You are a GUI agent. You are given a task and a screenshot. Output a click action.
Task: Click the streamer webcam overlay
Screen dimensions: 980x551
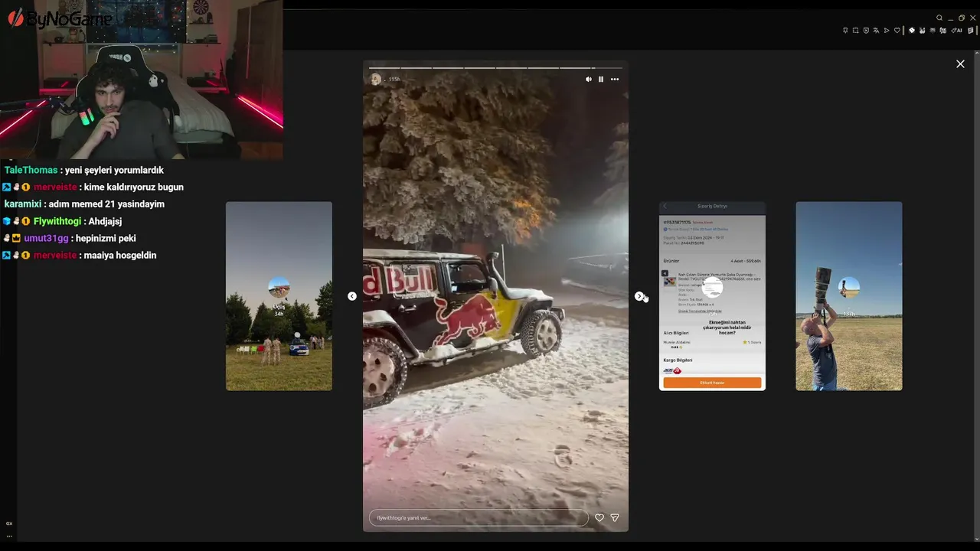click(142, 80)
